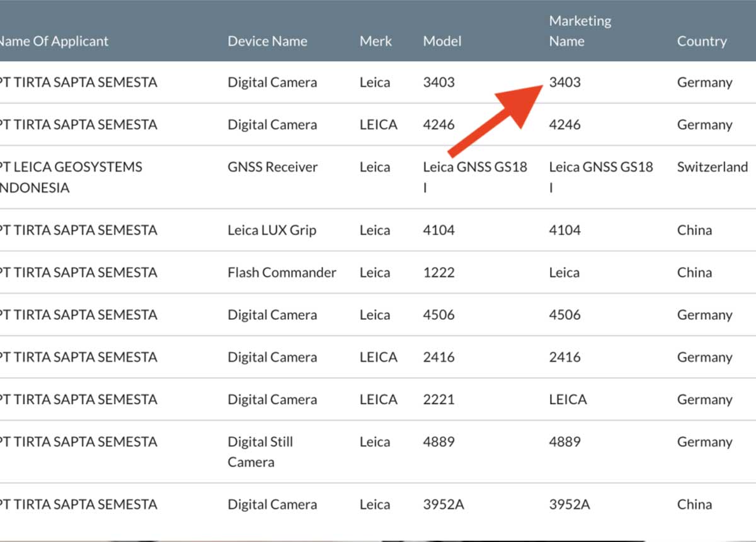The width and height of the screenshot is (756, 542).
Task: Click the red arrow annotation
Action: [498, 120]
